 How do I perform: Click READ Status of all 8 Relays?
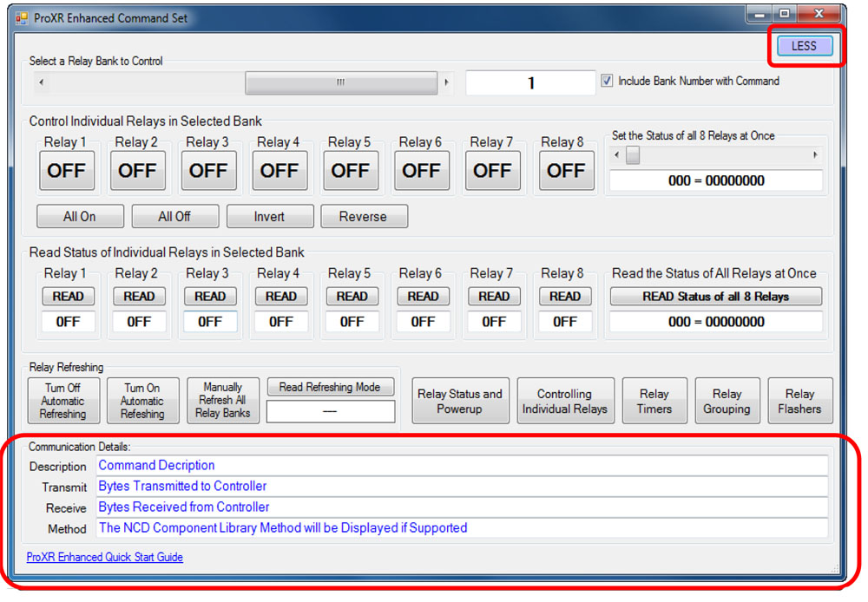tap(716, 297)
